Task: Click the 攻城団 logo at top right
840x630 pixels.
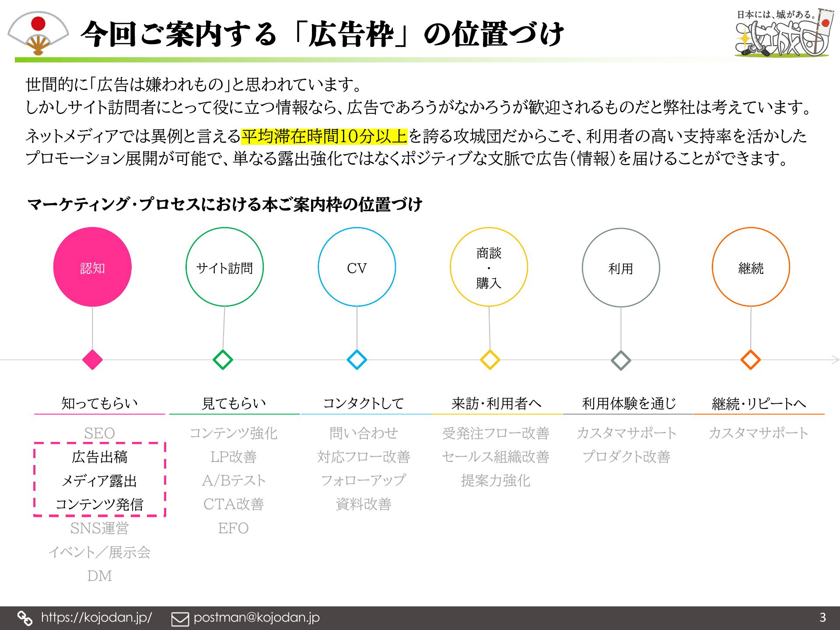Action: tap(783, 33)
